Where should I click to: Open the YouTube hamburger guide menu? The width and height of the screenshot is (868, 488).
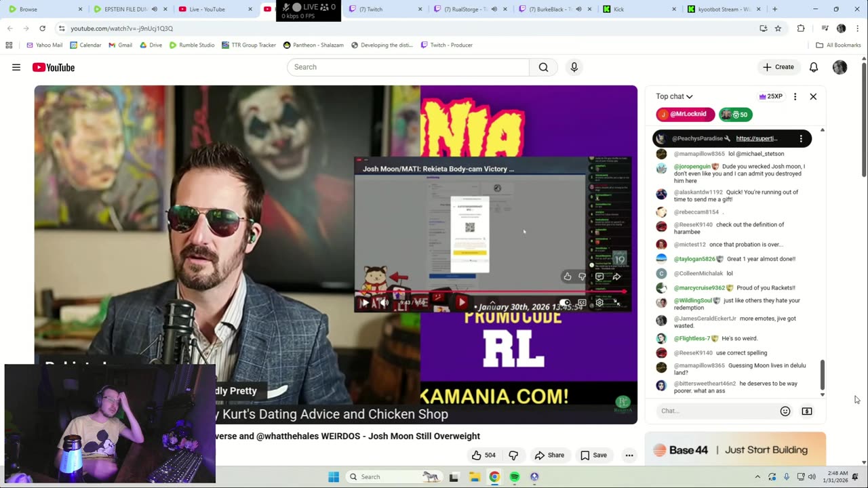click(16, 67)
